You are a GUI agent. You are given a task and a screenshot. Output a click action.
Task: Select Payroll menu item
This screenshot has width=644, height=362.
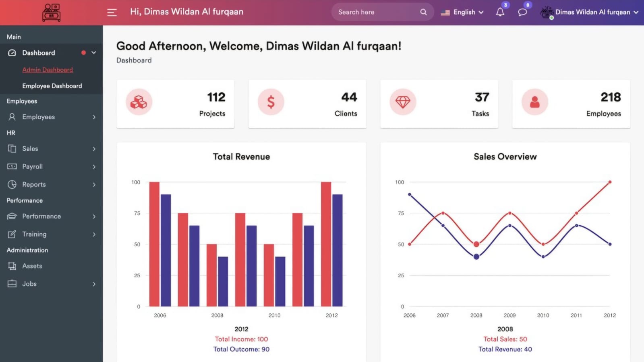coord(51,166)
